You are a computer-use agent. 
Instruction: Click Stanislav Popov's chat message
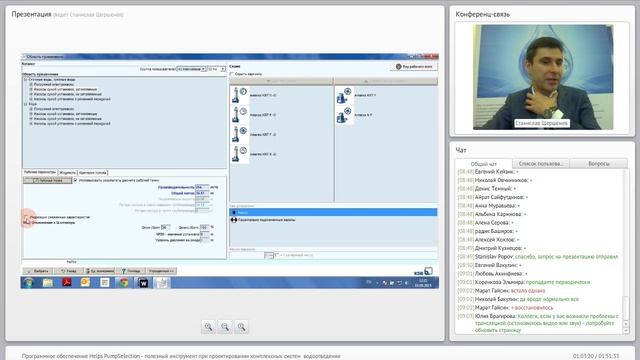tap(538, 257)
